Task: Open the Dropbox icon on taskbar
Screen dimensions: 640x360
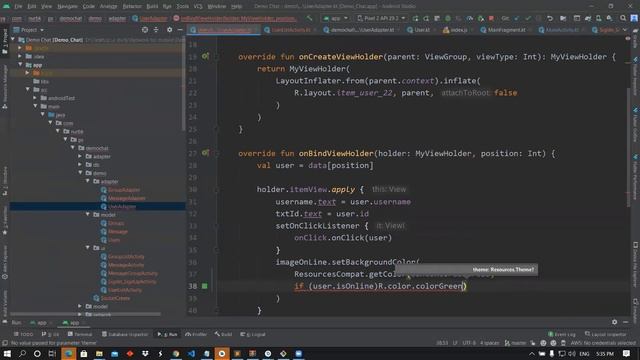Action: pyautogui.click(x=145, y=353)
